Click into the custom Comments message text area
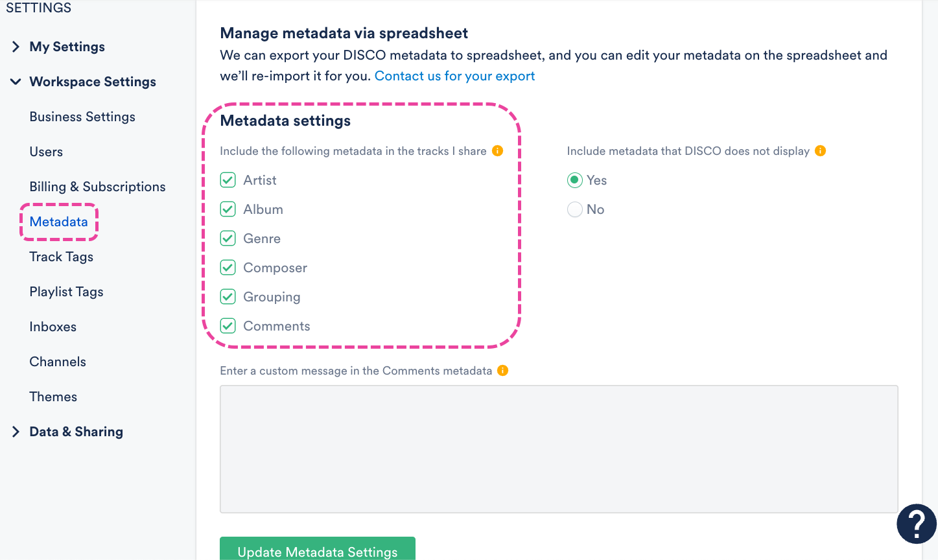Image resolution: width=938 pixels, height=560 pixels. click(x=559, y=449)
